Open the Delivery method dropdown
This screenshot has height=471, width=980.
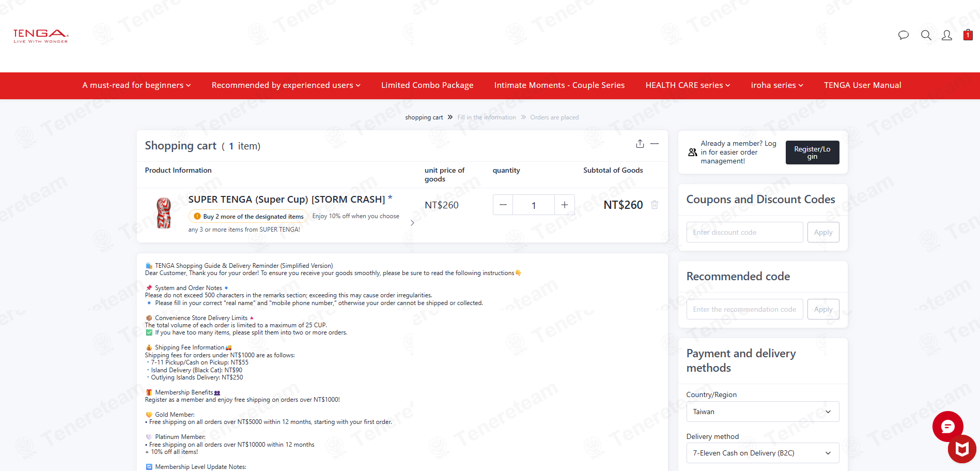763,453
